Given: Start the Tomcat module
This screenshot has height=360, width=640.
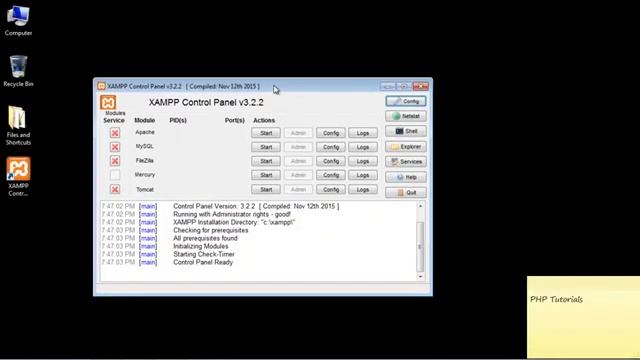Looking at the screenshot, I should (x=266, y=189).
